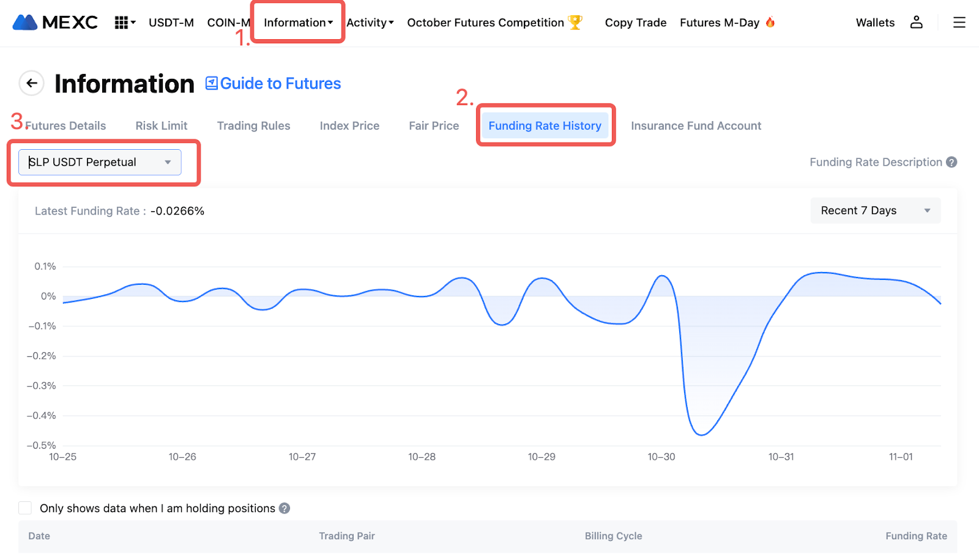Open the hamburger menu icon
979x560 pixels.
click(959, 23)
